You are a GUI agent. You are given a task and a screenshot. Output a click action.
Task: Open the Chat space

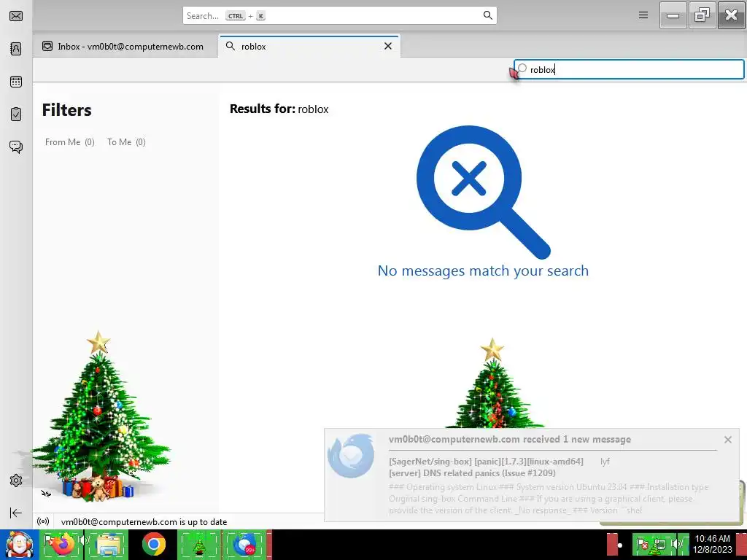[16, 147]
